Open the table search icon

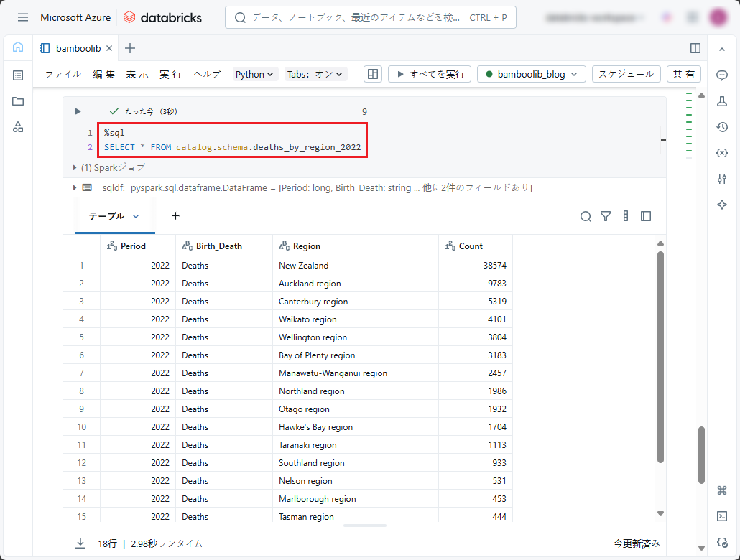coord(586,216)
